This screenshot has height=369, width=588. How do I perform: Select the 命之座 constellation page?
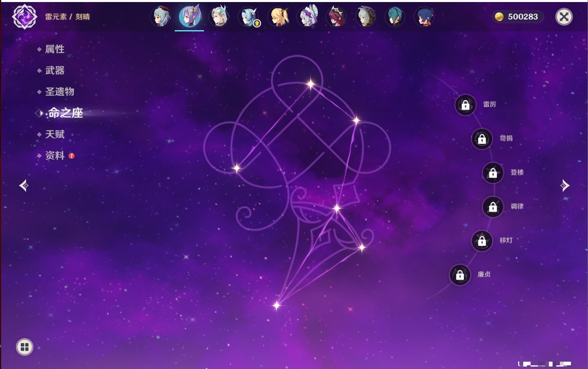pyautogui.click(x=65, y=113)
